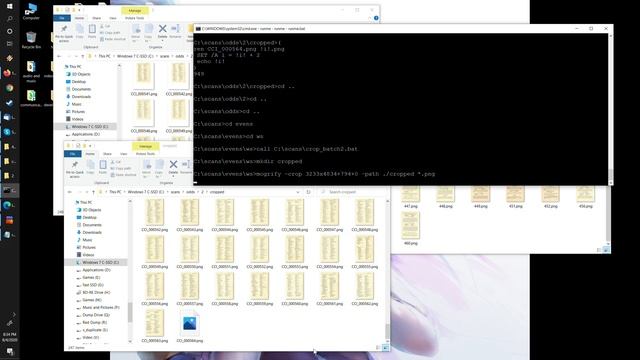Open the File tab in cropped window
The height and width of the screenshot is (360, 640).
72,154
